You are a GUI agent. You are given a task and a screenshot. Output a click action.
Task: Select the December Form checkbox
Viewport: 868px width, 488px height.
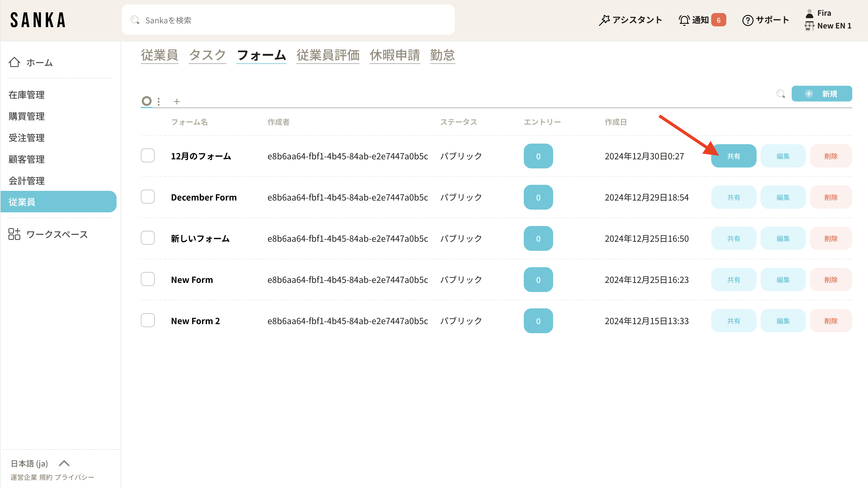tap(147, 197)
